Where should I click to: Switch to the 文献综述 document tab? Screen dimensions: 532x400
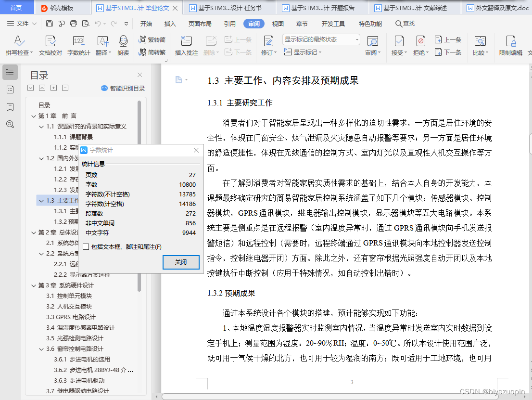pos(415,8)
